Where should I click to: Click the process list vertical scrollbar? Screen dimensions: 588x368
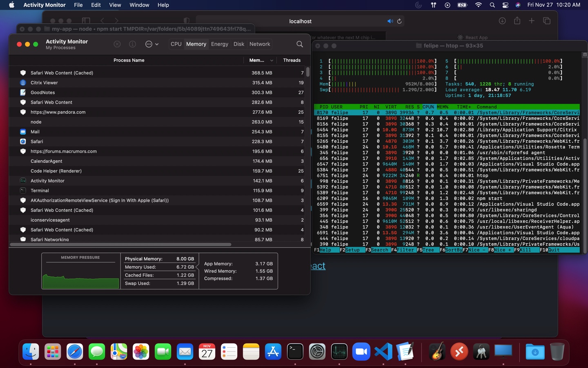(x=307, y=72)
